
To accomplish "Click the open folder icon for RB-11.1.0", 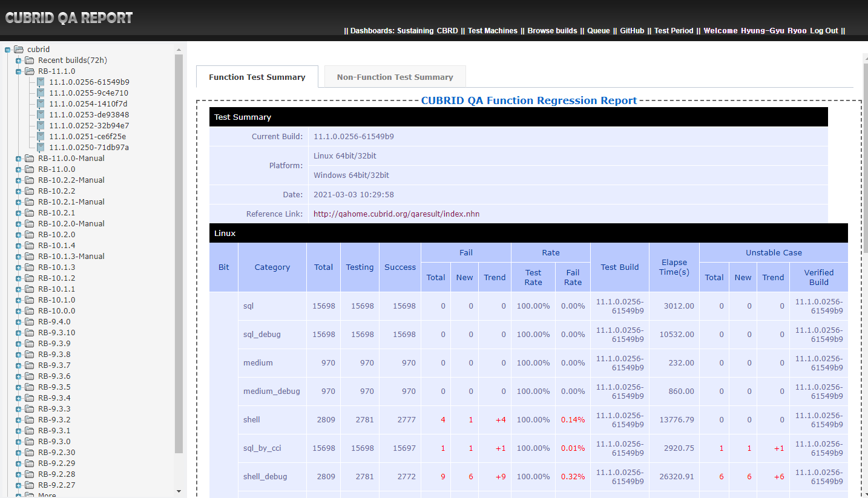I will pos(29,71).
